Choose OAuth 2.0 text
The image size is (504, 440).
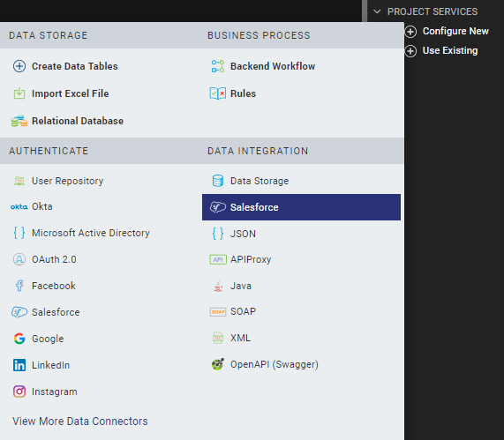[x=54, y=259]
